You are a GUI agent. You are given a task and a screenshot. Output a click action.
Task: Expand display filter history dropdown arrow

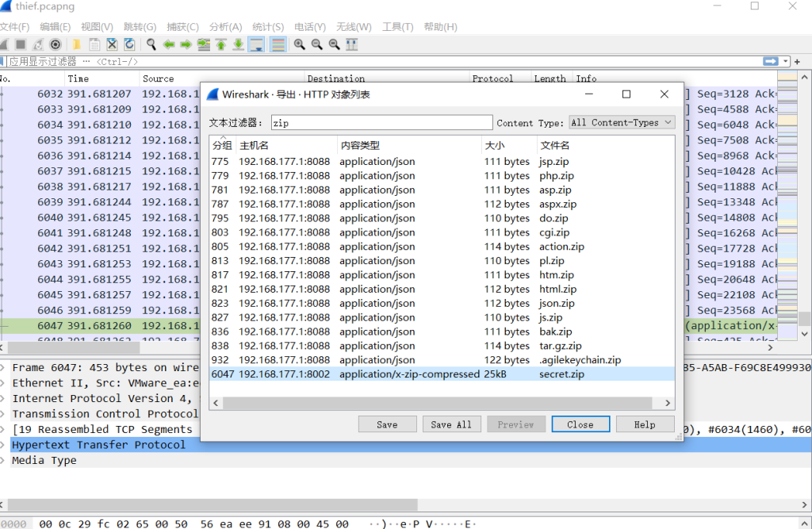coord(786,61)
